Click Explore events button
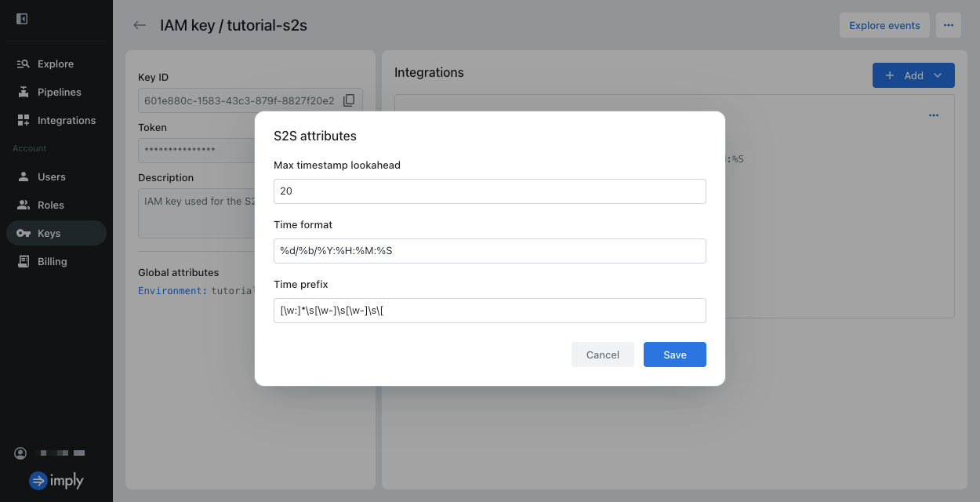This screenshot has height=502, width=980. coord(884,25)
